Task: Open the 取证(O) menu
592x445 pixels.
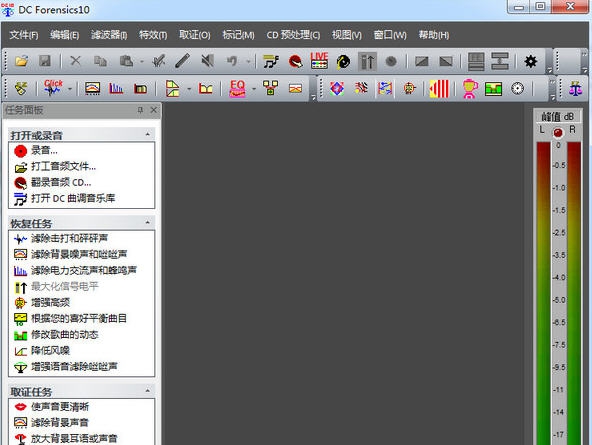Action: [x=195, y=35]
